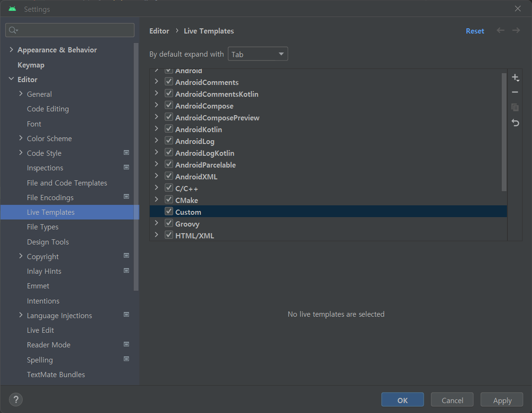
Task: Toggle the CMake checkbox
Action: click(x=169, y=199)
